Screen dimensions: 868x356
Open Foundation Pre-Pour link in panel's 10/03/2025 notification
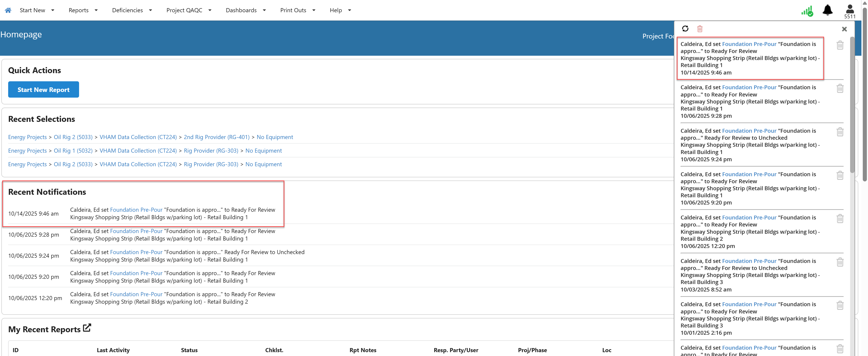click(749, 261)
